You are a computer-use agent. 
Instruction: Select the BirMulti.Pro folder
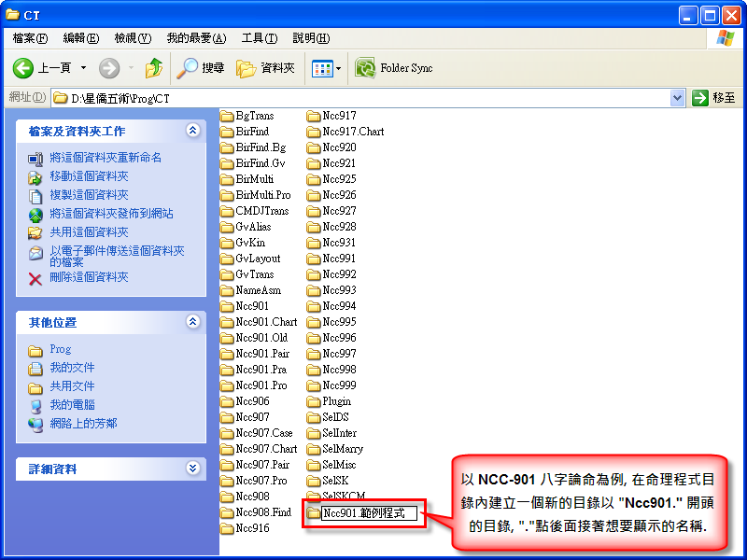263,195
